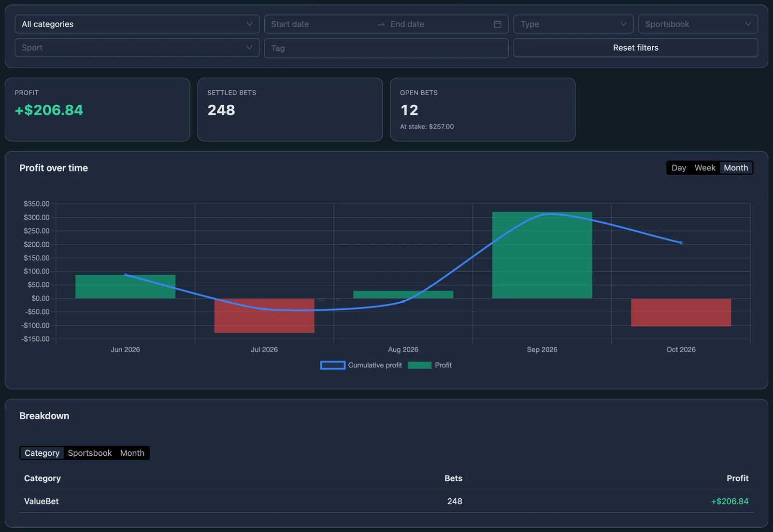Open the Sportsbook filter dropdown
This screenshot has width=773, height=532.
tap(698, 24)
